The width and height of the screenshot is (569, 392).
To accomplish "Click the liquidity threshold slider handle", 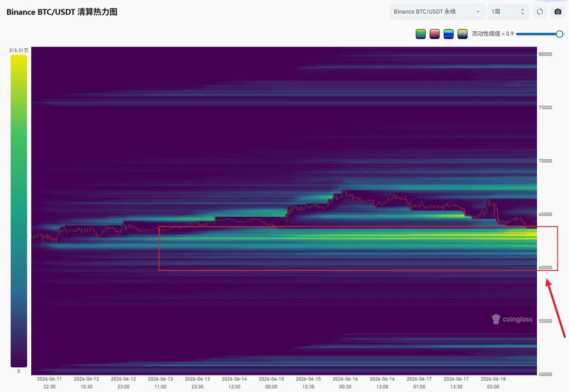I will [x=559, y=34].
